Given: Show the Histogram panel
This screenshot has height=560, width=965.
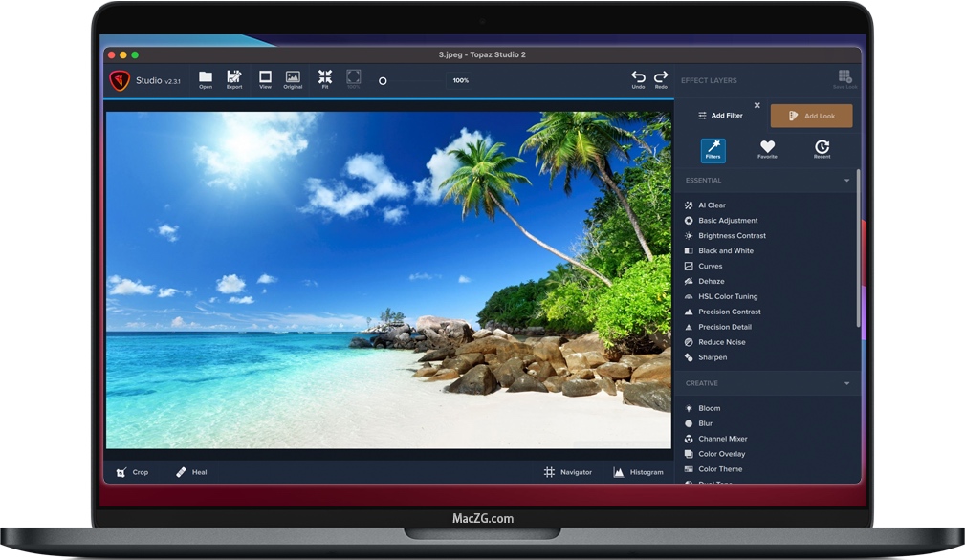Looking at the screenshot, I should (638, 472).
